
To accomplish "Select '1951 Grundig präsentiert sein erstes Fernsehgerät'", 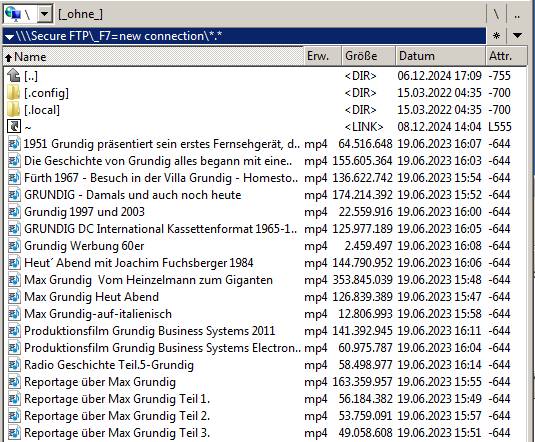I will (162, 144).
